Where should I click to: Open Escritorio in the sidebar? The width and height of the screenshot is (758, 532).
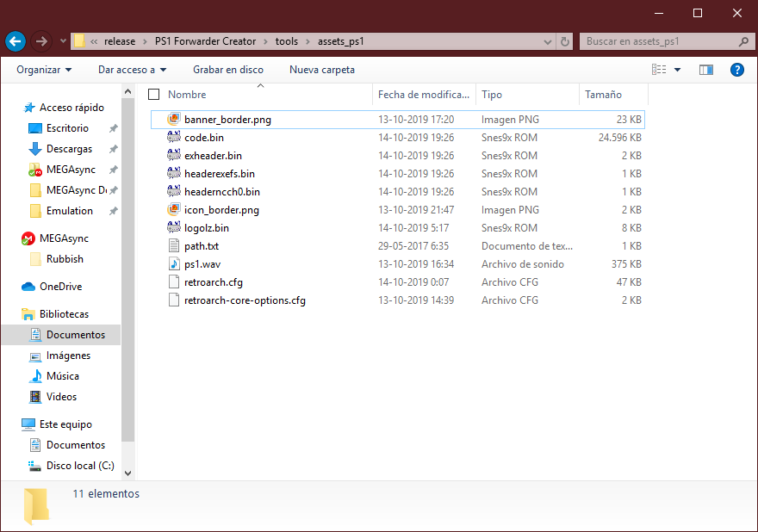point(67,128)
